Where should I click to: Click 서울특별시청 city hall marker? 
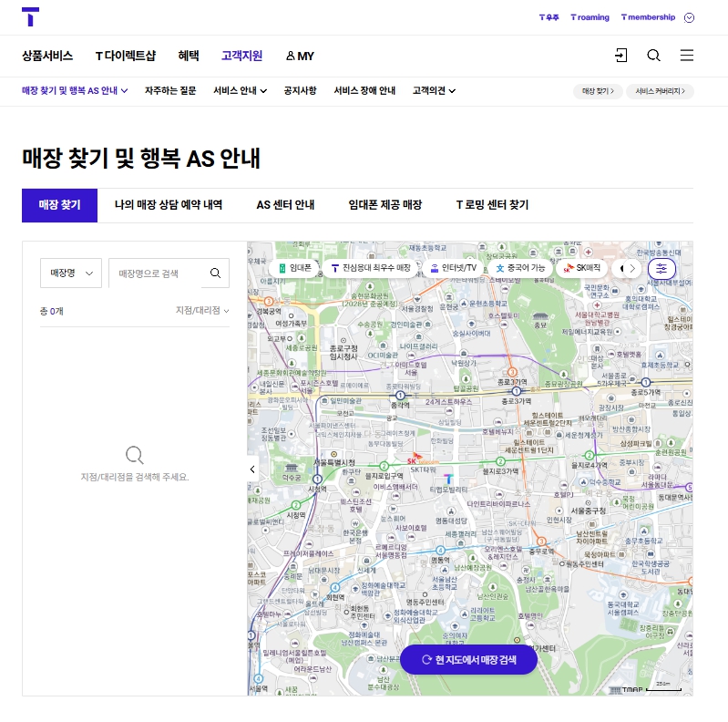pos(333,454)
